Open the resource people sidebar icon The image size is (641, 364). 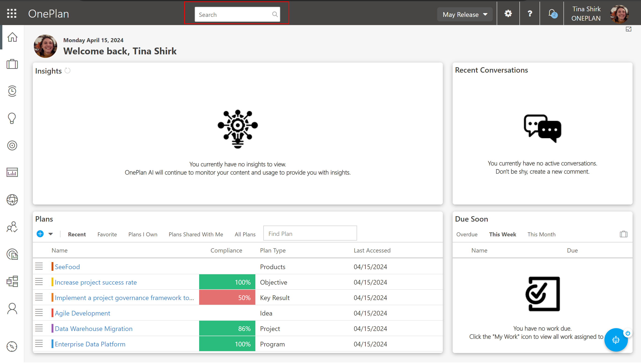click(12, 227)
